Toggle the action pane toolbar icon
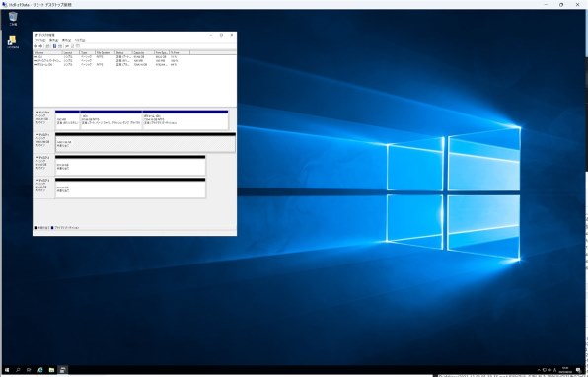 click(60, 46)
